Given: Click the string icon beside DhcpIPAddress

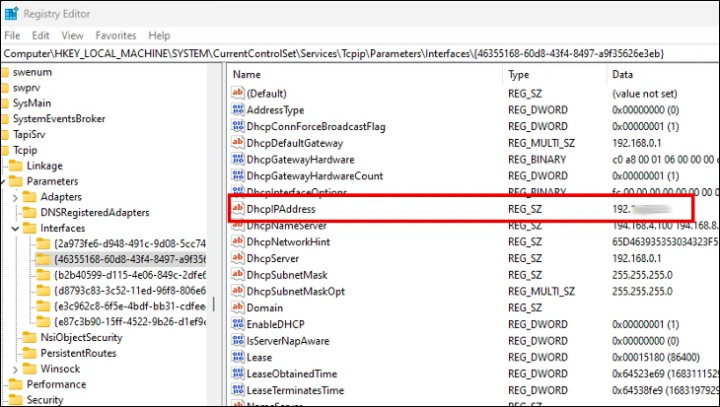Looking at the screenshot, I should (x=238, y=208).
